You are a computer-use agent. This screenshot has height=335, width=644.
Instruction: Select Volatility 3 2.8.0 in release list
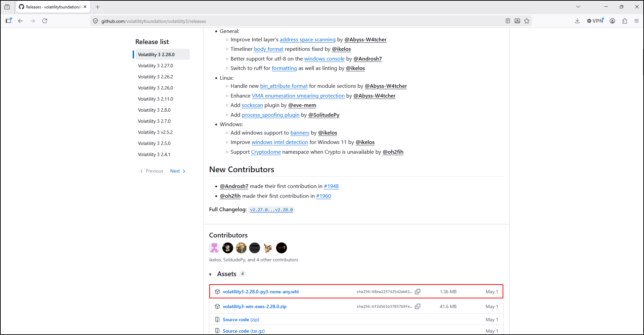(154, 110)
